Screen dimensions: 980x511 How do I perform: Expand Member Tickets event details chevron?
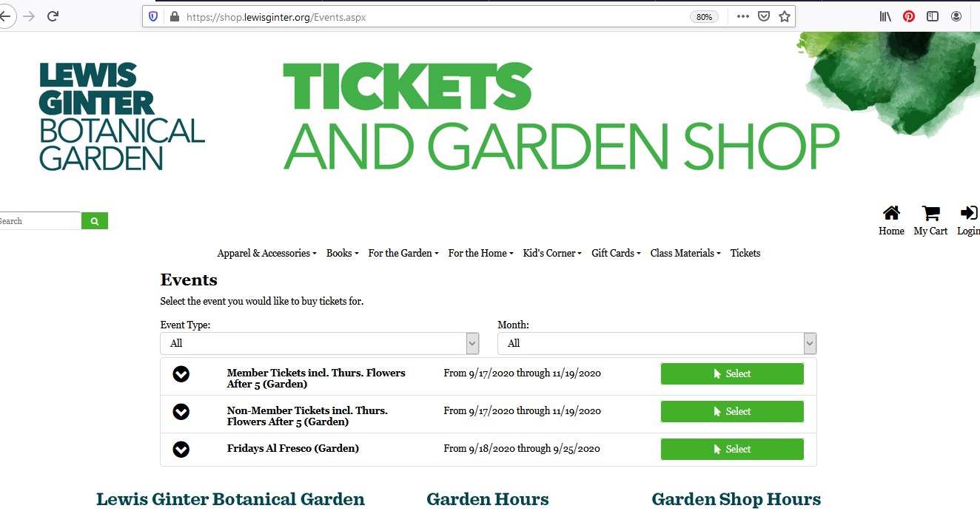pos(181,374)
